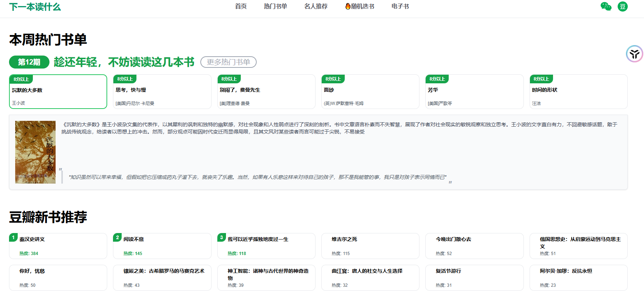Click the 第12期 issue badge
The image size is (644, 303).
coord(29,62)
